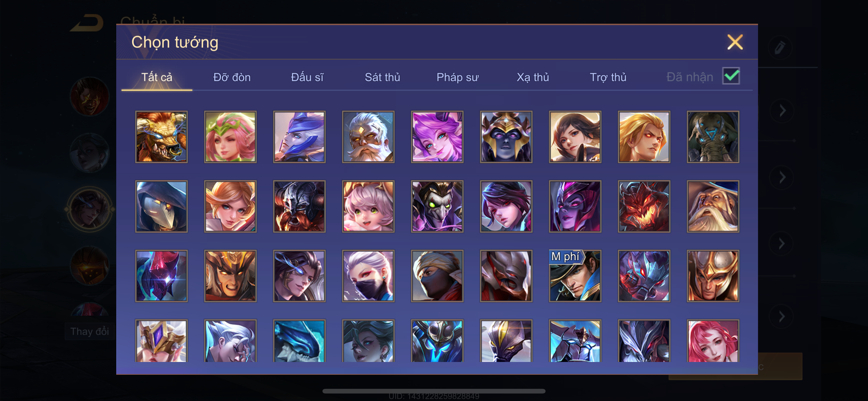Pick the white-bearded old man hero
The height and width of the screenshot is (401, 868).
click(x=368, y=137)
